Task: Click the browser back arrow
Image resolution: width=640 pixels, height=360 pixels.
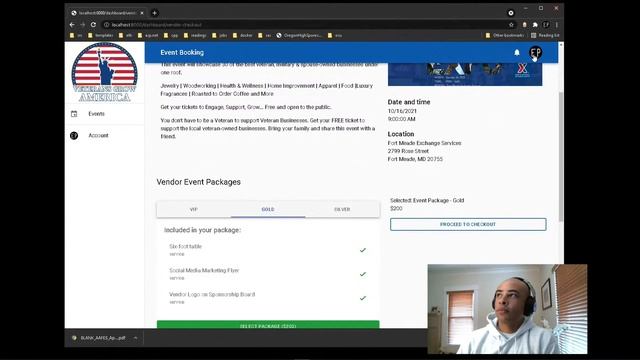Action: click(x=72, y=25)
